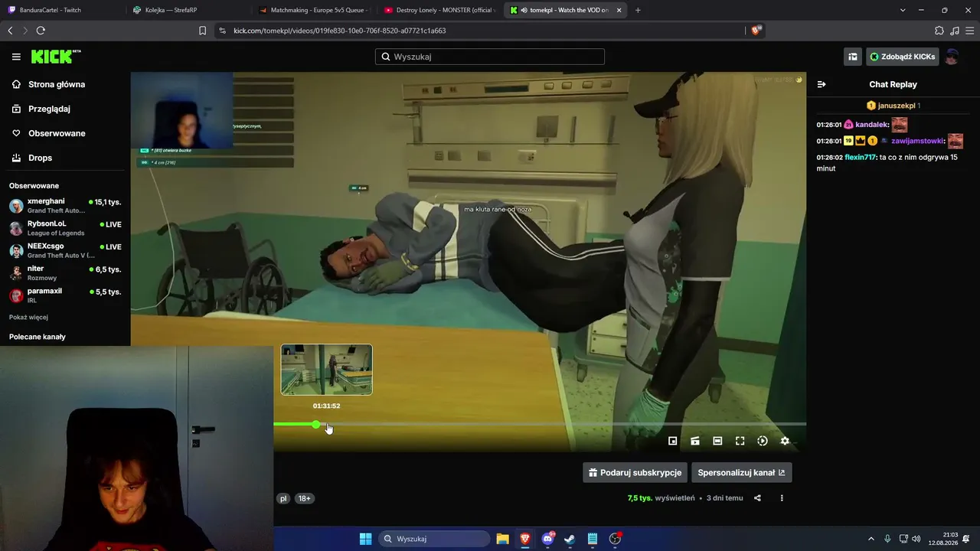Enter fullscreen on the video player
The image size is (980, 551).
[x=740, y=441]
